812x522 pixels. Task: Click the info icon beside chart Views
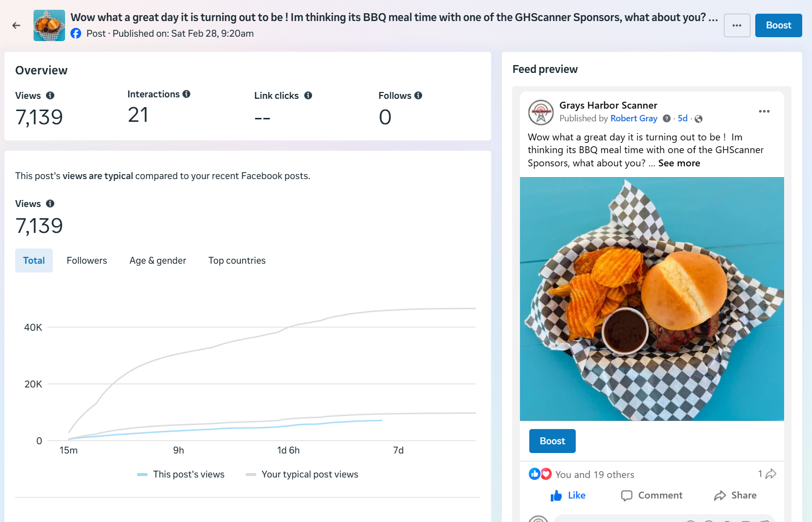tap(50, 204)
